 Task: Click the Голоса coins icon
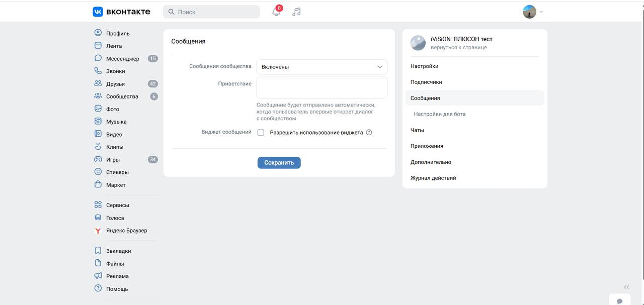coord(98,218)
